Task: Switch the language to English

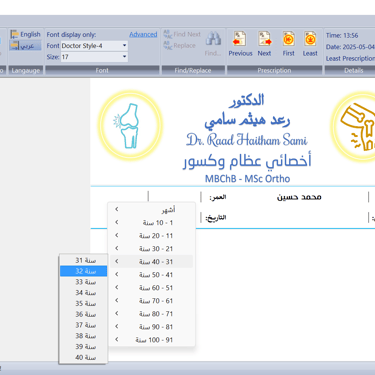Action: [25, 34]
